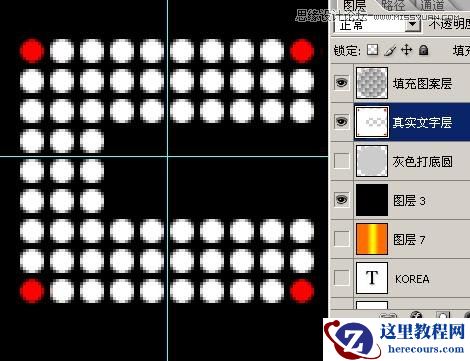Select the layer named 图层 3
Screen dimensions: 470x361
coord(409,201)
